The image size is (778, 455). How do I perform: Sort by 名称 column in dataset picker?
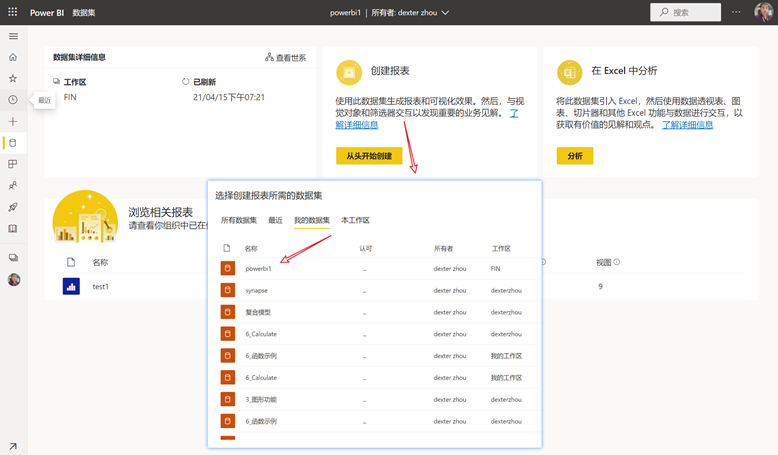pyautogui.click(x=251, y=249)
